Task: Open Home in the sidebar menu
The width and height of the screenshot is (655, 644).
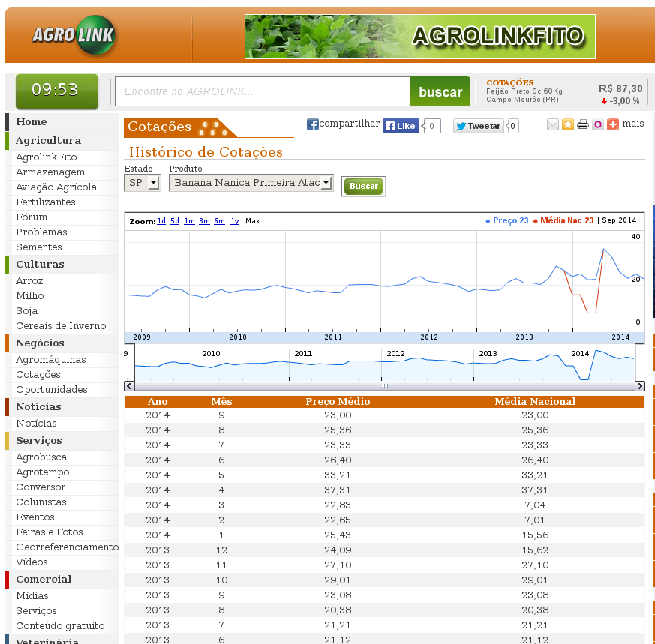Action: [x=32, y=122]
